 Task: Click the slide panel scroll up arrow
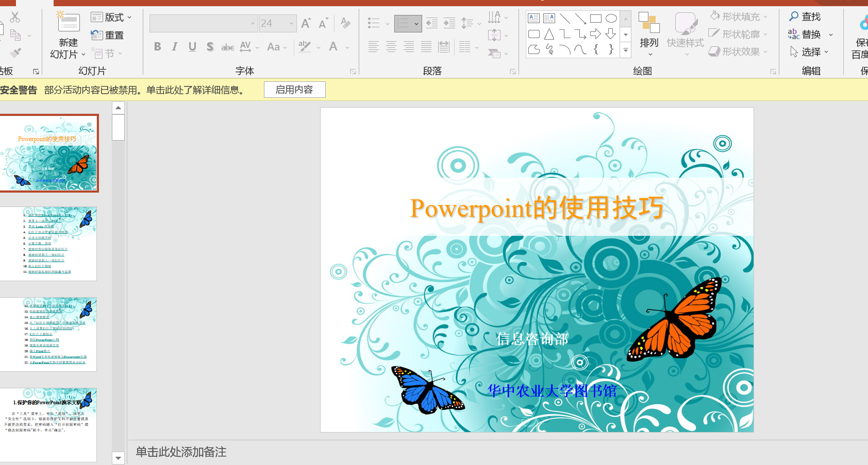point(119,108)
